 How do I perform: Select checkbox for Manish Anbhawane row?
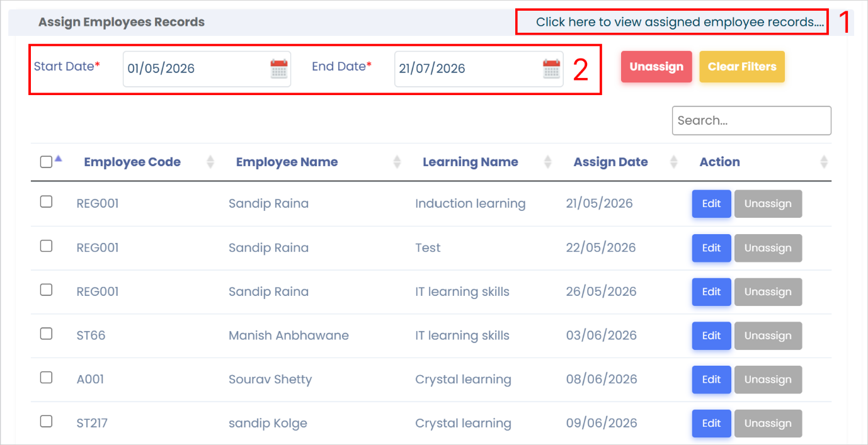[x=46, y=334]
